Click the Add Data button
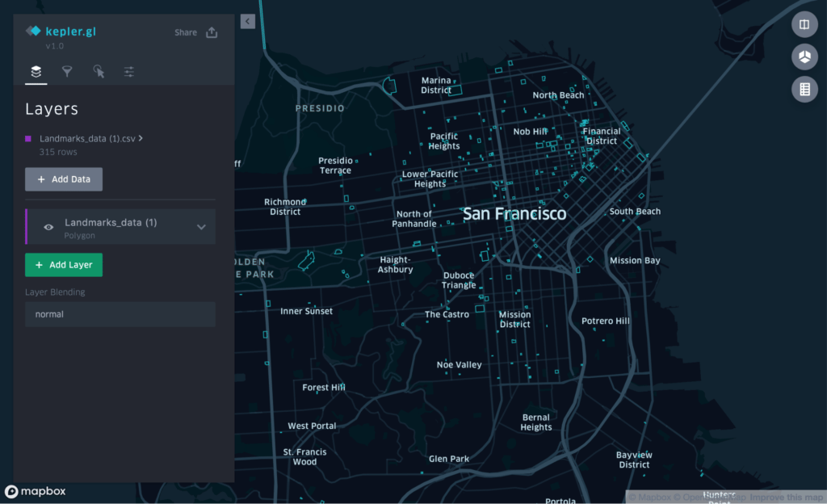The image size is (827, 504). click(x=64, y=179)
